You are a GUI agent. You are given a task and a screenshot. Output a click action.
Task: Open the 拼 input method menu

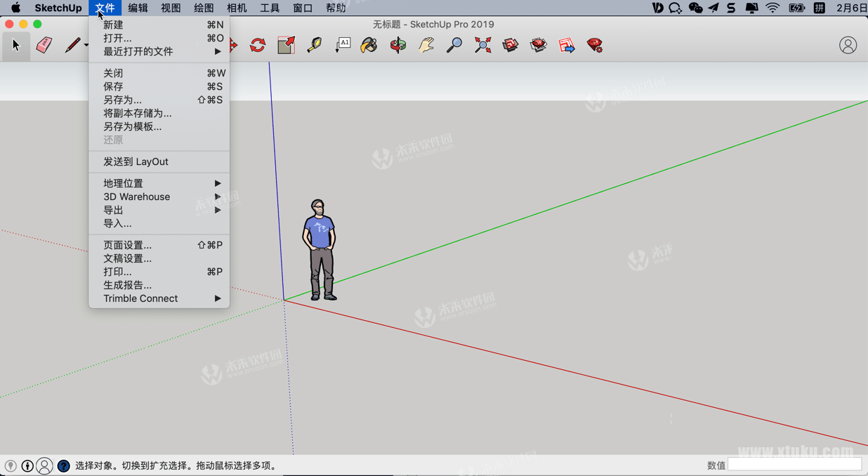(819, 8)
